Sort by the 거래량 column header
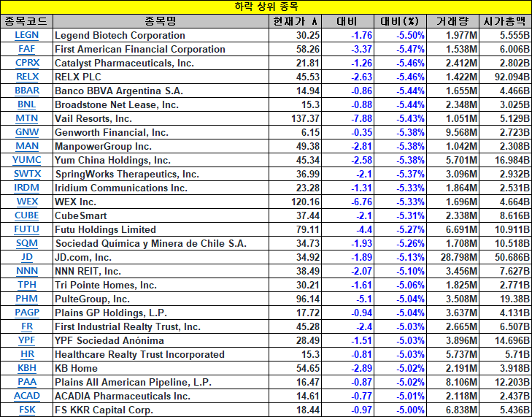532x417 pixels. pyautogui.click(x=452, y=21)
